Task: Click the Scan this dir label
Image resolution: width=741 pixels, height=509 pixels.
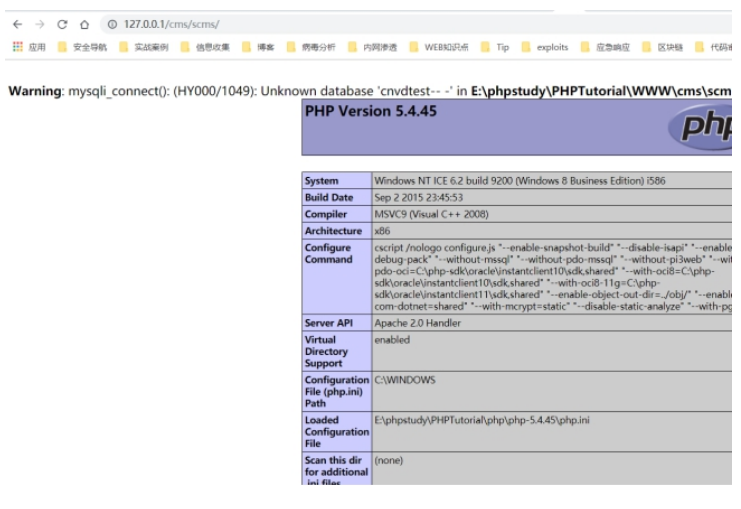Action: (x=336, y=472)
